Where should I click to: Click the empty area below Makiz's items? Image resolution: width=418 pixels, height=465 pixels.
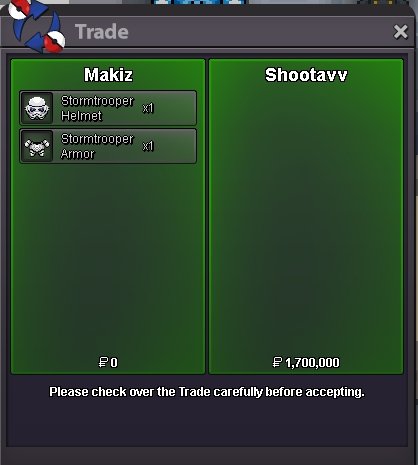coord(108,260)
